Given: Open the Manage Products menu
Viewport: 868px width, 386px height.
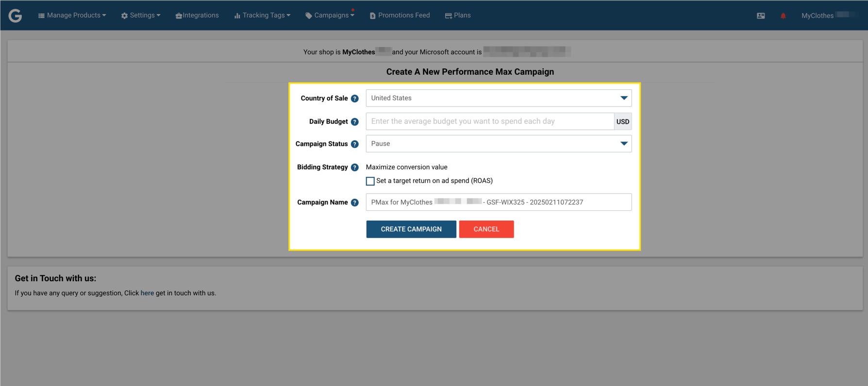Looking at the screenshot, I should (x=72, y=16).
